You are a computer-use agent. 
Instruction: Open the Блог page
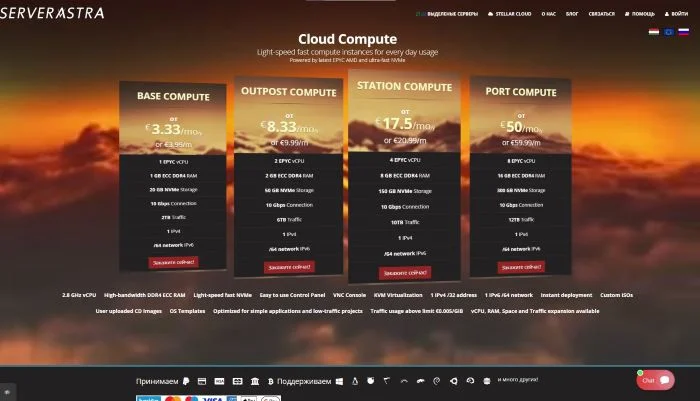click(572, 14)
